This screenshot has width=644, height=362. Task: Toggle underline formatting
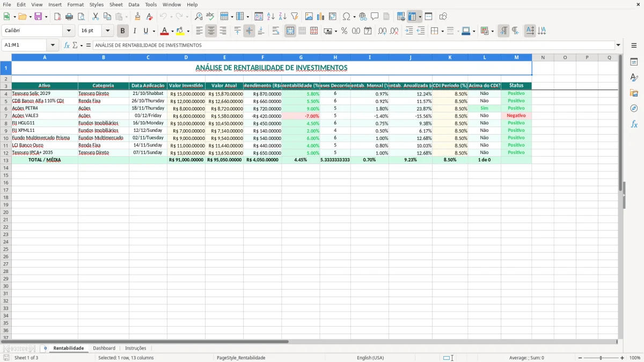(x=145, y=31)
